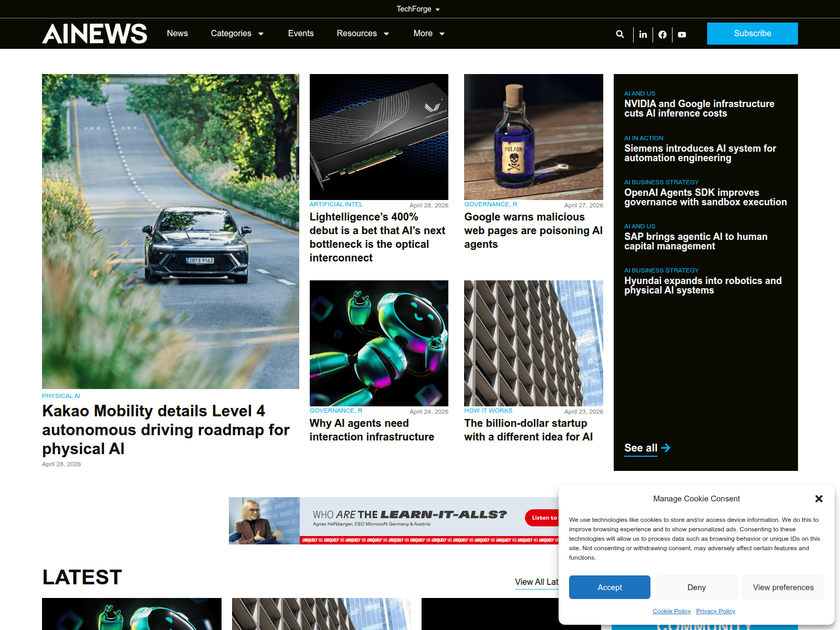This screenshot has width=840, height=630.
Task: Click the AI IN ACTION category label
Action: [644, 138]
